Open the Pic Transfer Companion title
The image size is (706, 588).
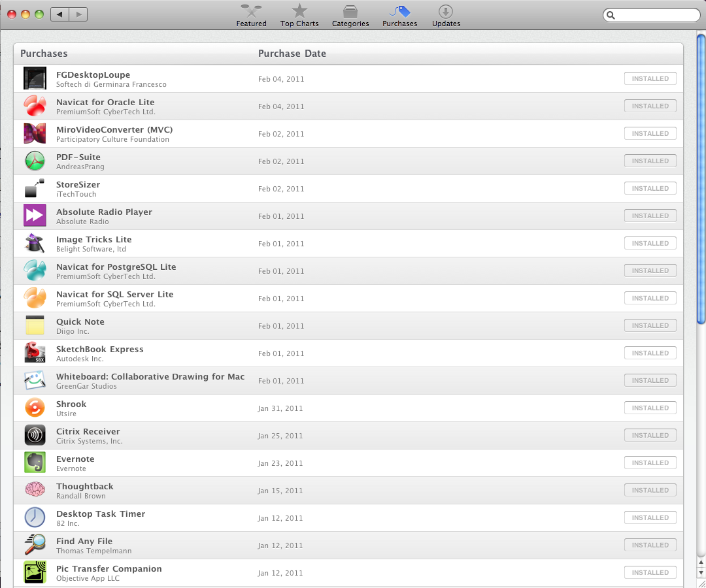109,568
